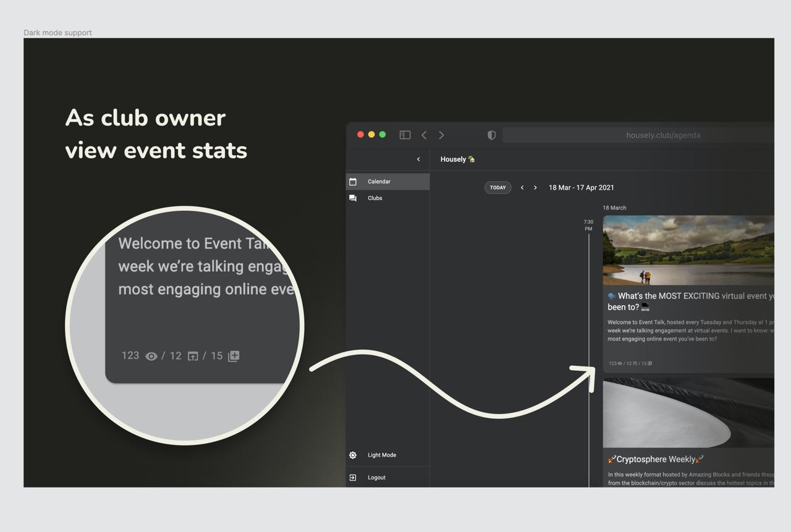Click the 7:30 PM time marker
This screenshot has width=791, height=532.
pyautogui.click(x=588, y=226)
